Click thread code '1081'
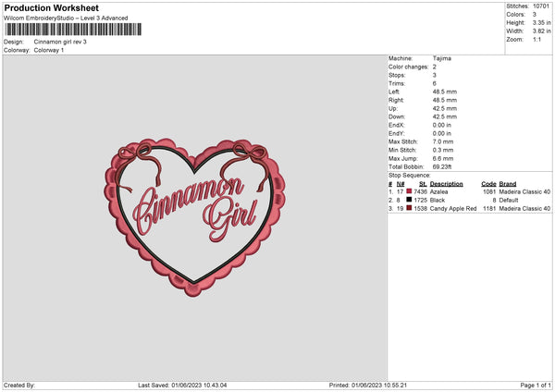Viewport: 555px width, 392px height. click(489, 191)
